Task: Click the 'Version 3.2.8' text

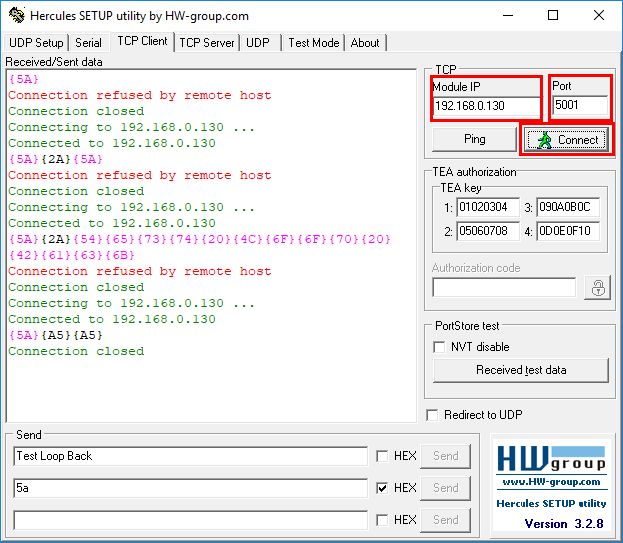Action: [564, 524]
